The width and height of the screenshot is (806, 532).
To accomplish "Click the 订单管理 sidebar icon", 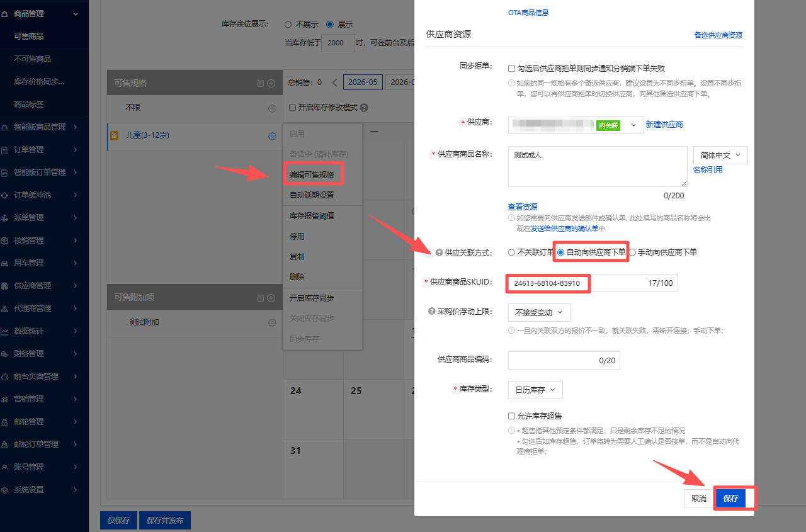I will [5, 150].
